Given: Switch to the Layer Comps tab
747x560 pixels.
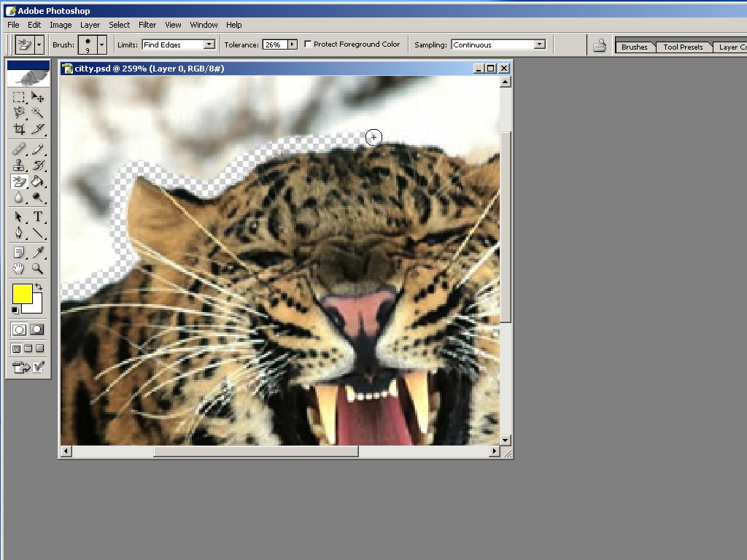Looking at the screenshot, I should [x=732, y=47].
